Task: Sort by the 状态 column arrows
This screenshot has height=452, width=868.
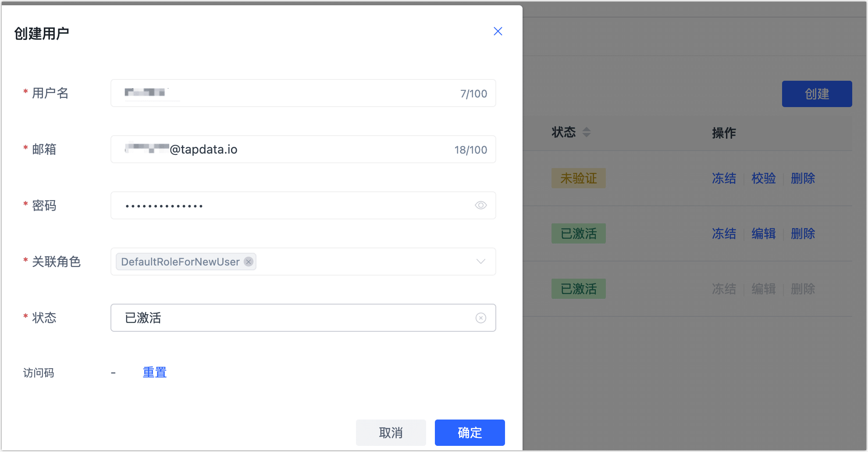Action: tap(587, 132)
